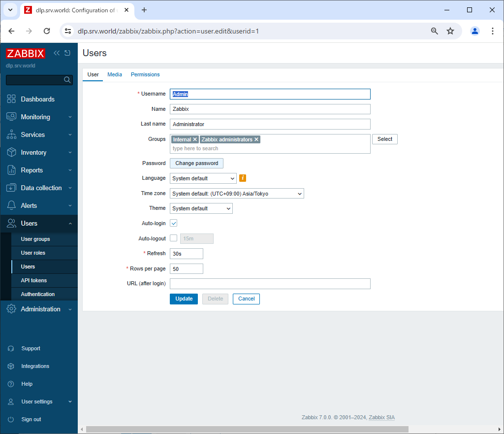Open the Time zone dropdown
The height and width of the screenshot is (434, 504).
tap(237, 194)
